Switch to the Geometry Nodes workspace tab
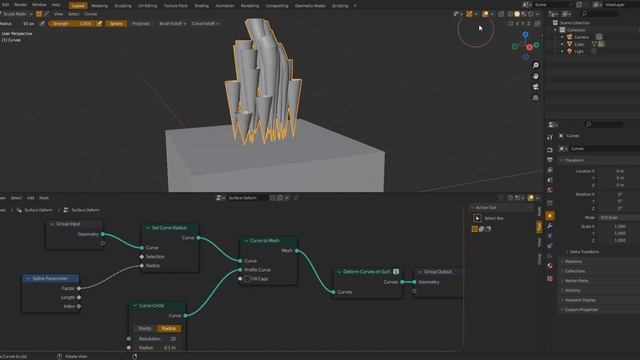 point(310,6)
